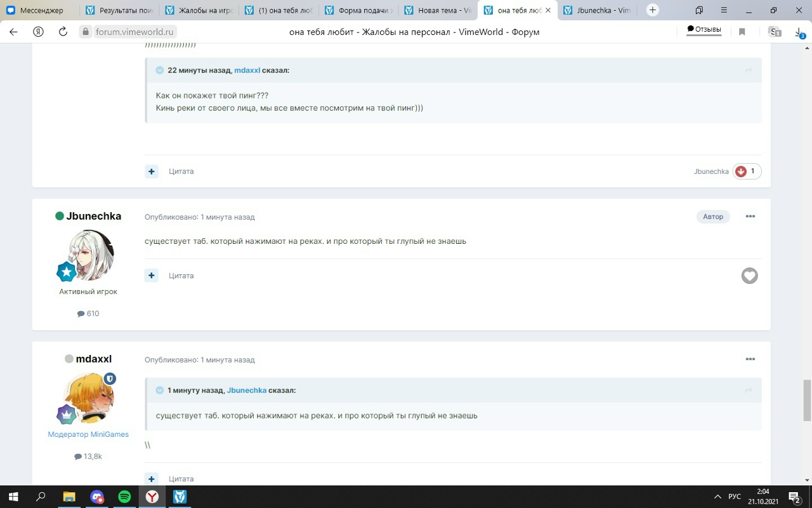Switch to the "Мессенджер" browser tab

pyautogui.click(x=41, y=10)
